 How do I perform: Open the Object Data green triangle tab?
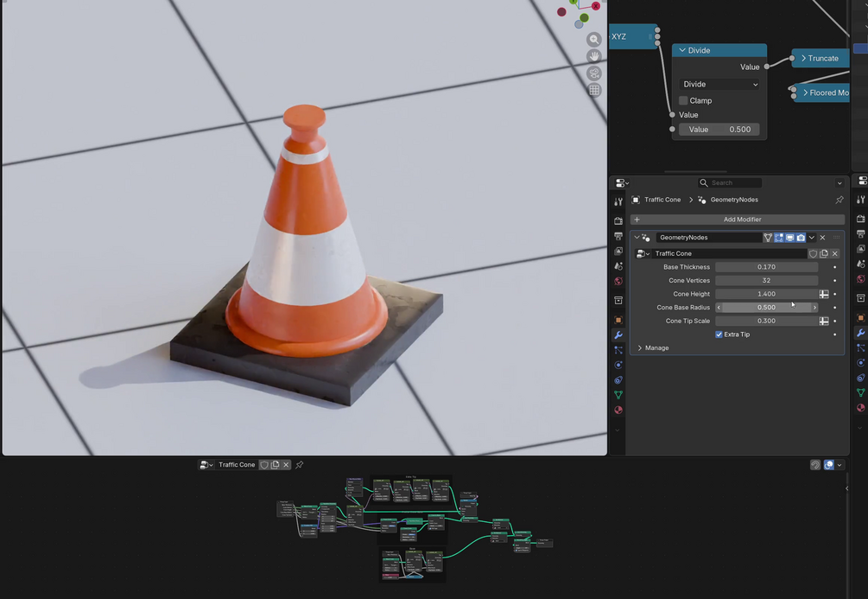point(618,394)
